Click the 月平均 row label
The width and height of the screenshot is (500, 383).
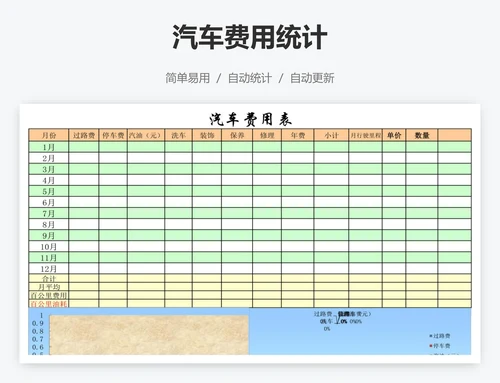click(49, 287)
